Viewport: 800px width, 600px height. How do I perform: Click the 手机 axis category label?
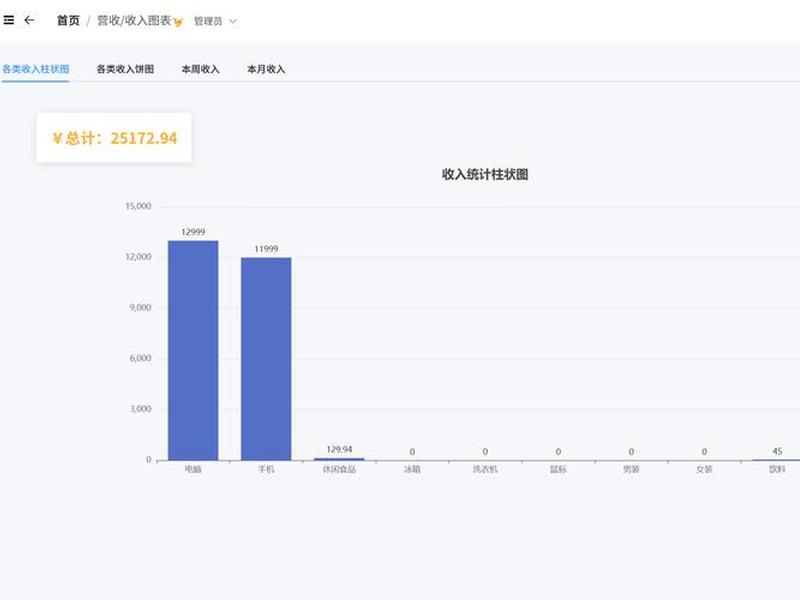click(x=266, y=469)
